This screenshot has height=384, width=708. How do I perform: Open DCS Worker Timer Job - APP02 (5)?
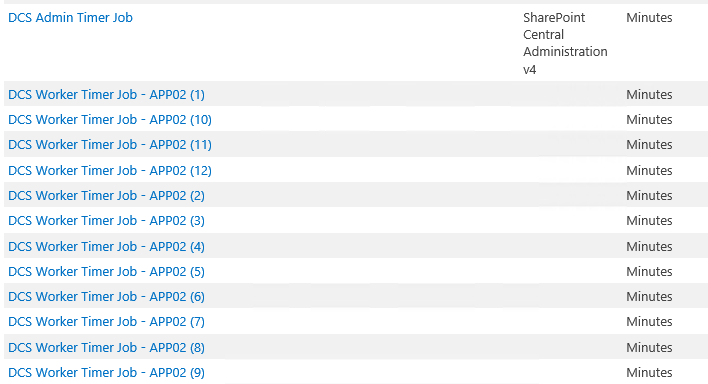107,272
